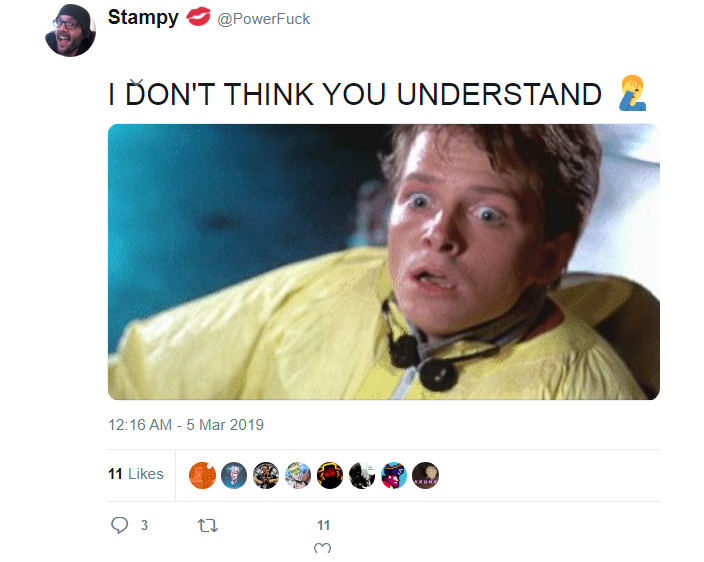The image size is (704, 562).
Task: View the list of 11 Likes
Action: tap(136, 474)
